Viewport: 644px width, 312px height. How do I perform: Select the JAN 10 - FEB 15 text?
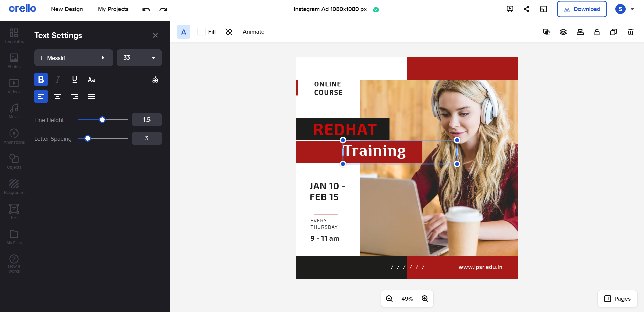[x=327, y=192]
